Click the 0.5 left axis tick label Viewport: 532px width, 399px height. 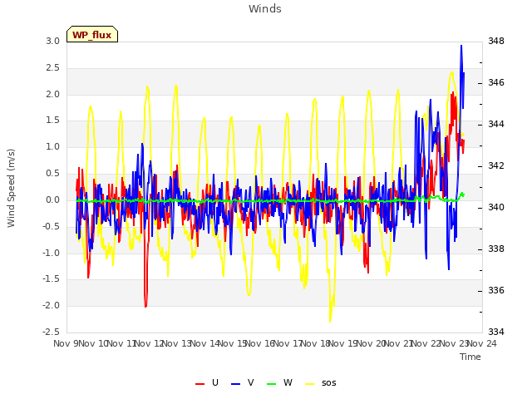(53, 174)
